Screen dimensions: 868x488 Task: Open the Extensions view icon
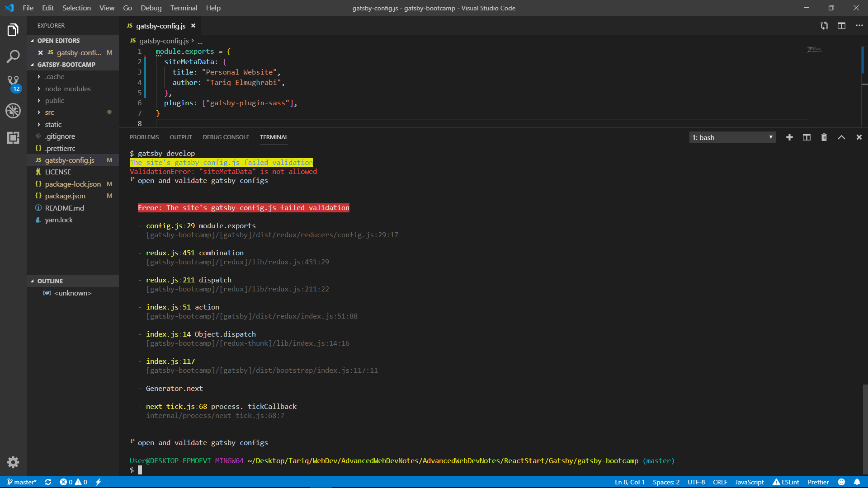tap(13, 137)
